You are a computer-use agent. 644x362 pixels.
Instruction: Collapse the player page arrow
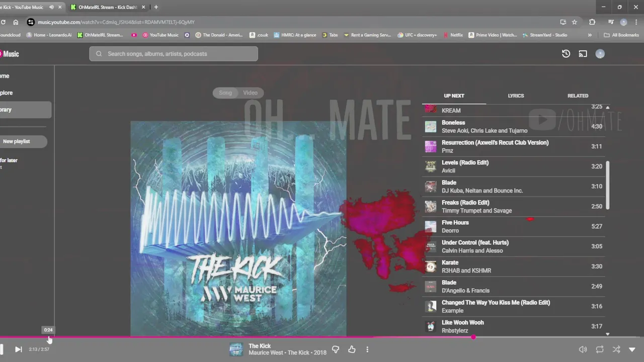tap(632, 349)
